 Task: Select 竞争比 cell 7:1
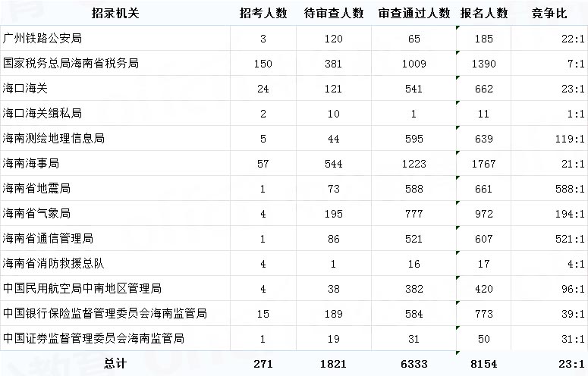pyautogui.click(x=576, y=64)
